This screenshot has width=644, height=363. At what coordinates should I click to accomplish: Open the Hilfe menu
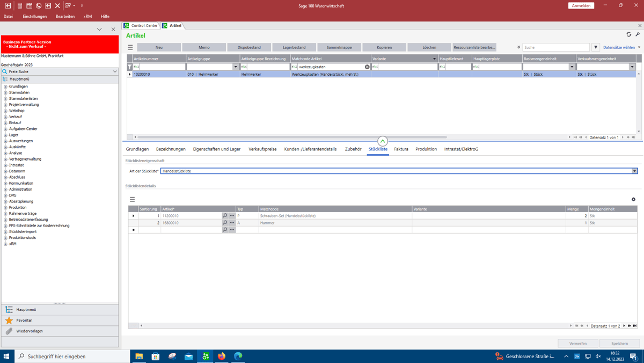click(x=105, y=17)
